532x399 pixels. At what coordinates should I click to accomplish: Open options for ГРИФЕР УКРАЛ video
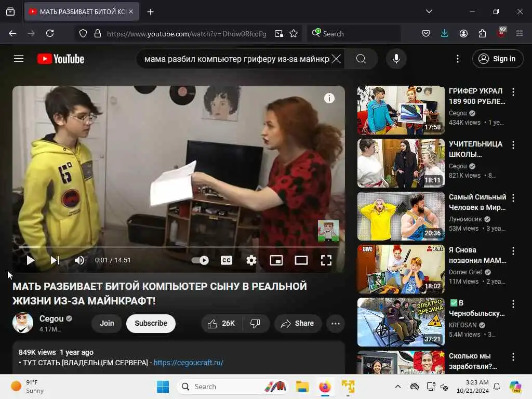click(x=513, y=91)
